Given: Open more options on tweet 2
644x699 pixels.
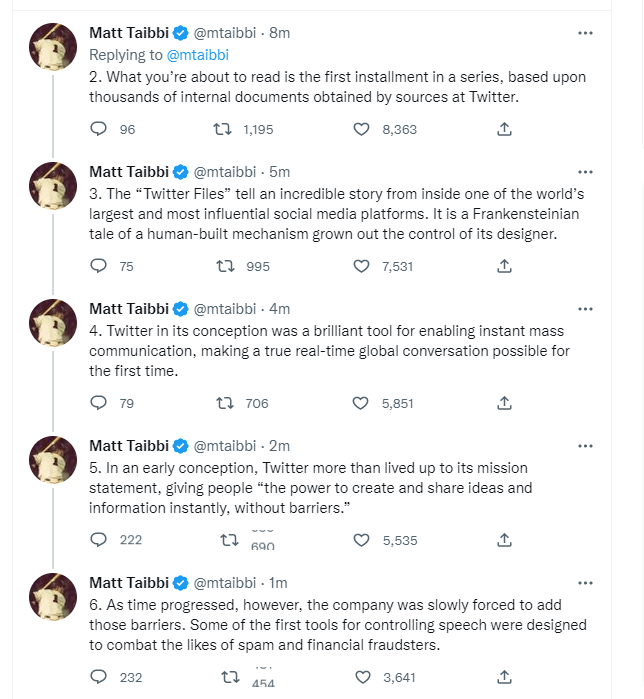Looking at the screenshot, I should (585, 33).
